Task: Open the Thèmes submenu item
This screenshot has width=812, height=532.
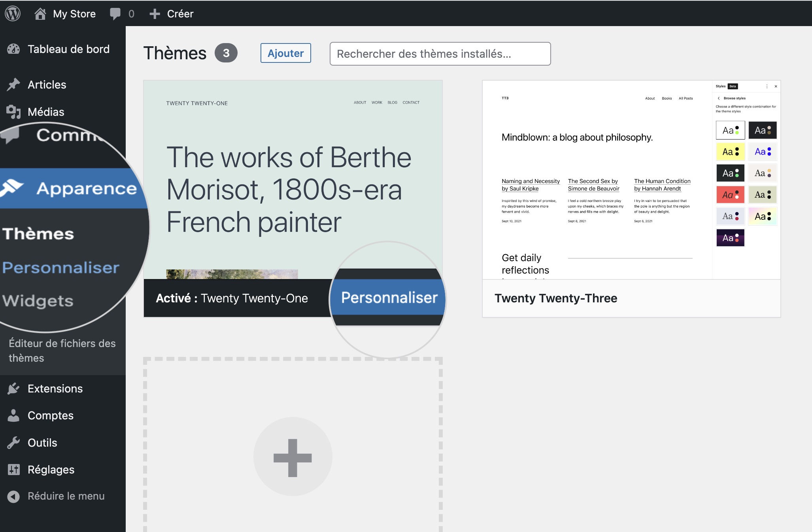Action: tap(38, 234)
